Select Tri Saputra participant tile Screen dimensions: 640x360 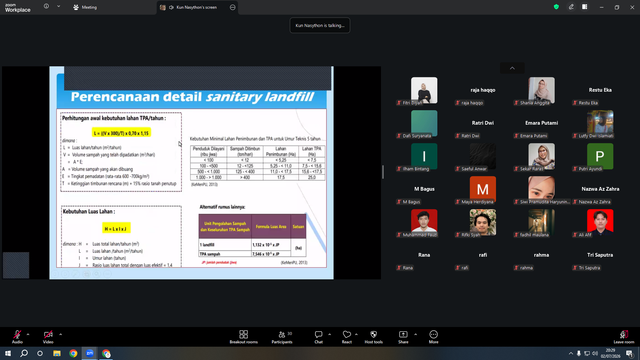click(x=600, y=256)
